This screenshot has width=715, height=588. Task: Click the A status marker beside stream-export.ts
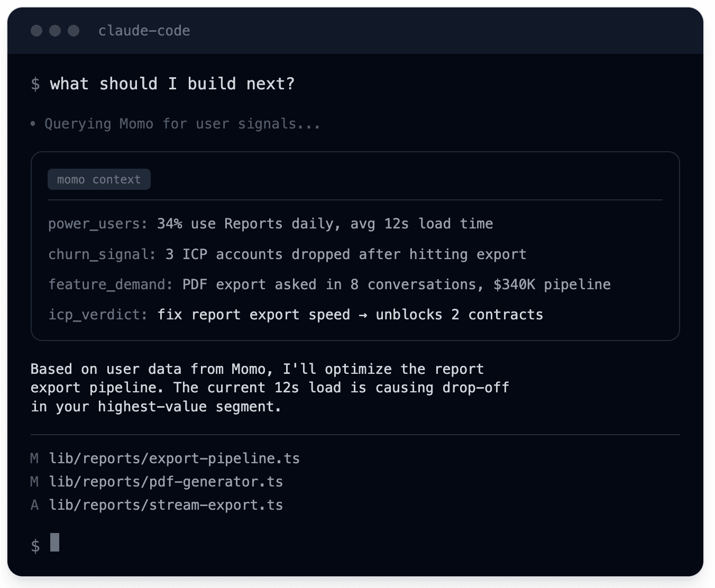click(x=34, y=505)
